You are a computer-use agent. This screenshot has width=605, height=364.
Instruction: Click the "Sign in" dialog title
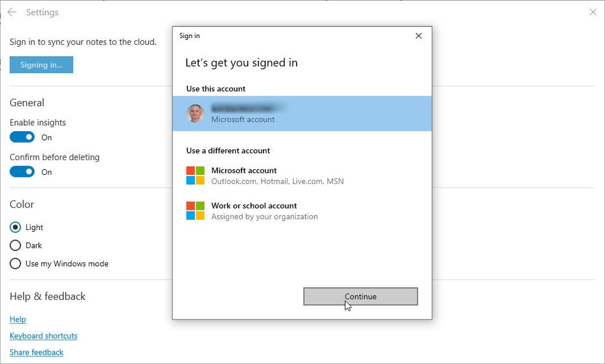tap(190, 36)
